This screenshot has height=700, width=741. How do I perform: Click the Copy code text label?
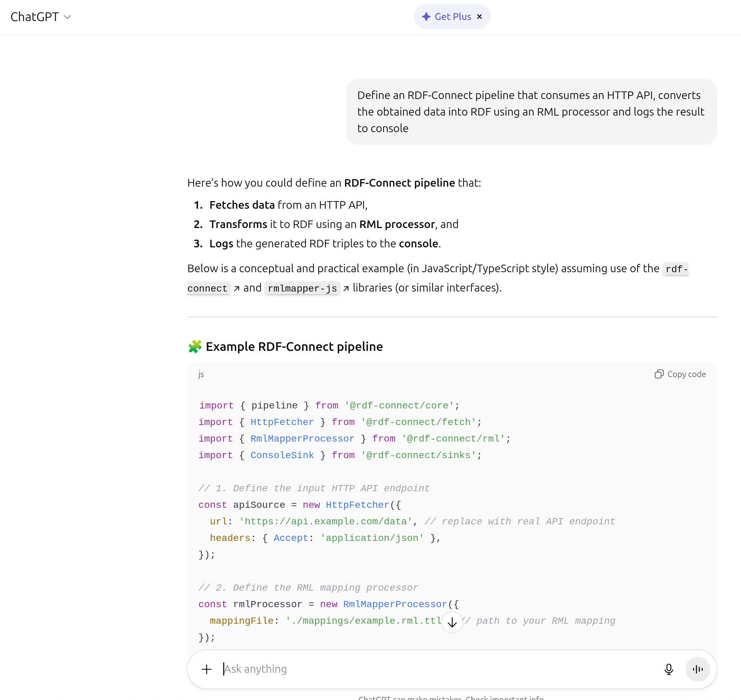(686, 374)
